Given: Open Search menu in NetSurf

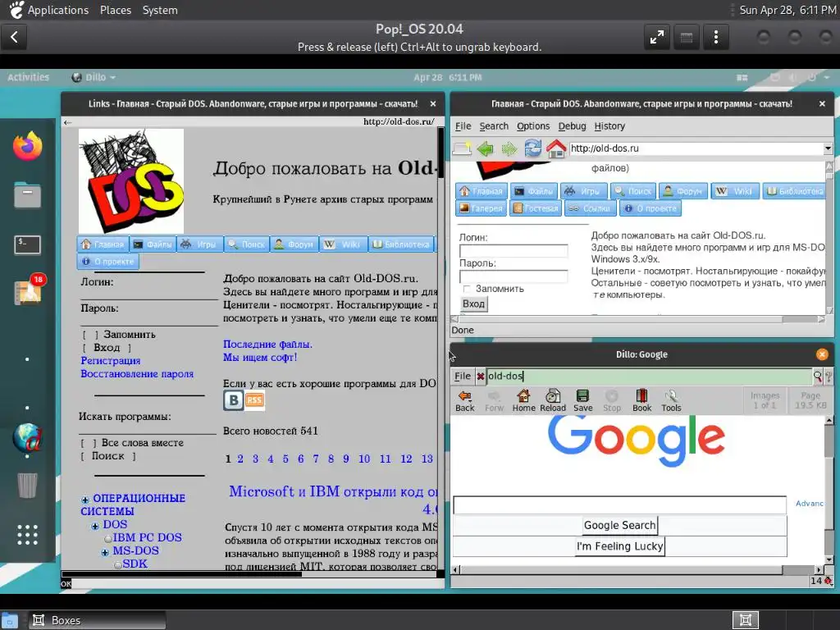Looking at the screenshot, I should pyautogui.click(x=493, y=126).
